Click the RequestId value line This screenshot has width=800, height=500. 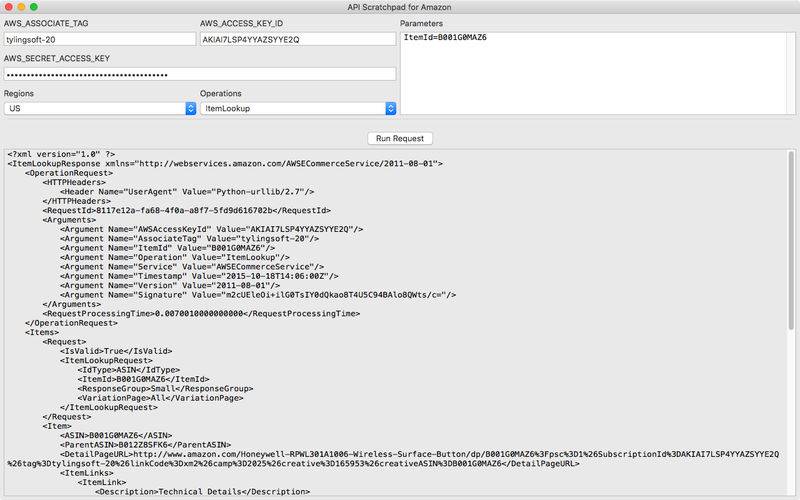click(x=186, y=210)
